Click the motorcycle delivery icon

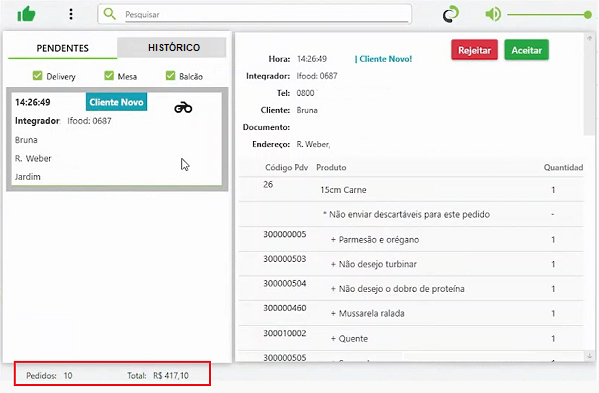(183, 108)
